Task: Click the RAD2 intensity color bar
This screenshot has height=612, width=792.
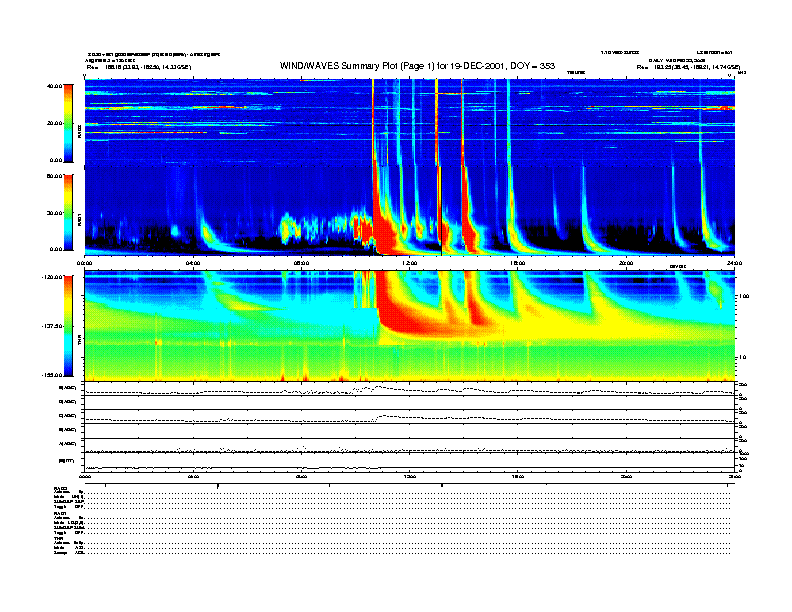Action: click(x=68, y=123)
